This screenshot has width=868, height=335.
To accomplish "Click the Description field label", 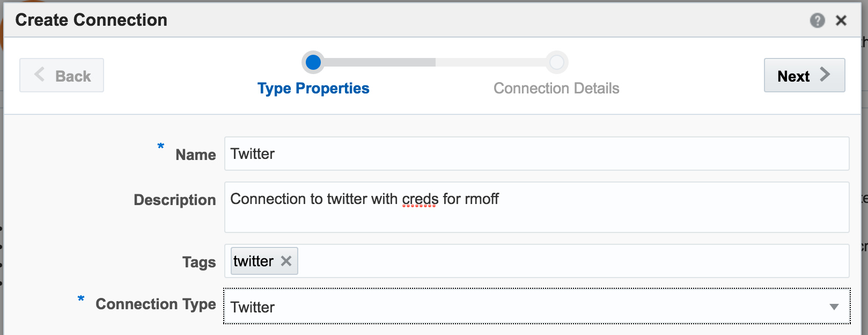I will [174, 200].
